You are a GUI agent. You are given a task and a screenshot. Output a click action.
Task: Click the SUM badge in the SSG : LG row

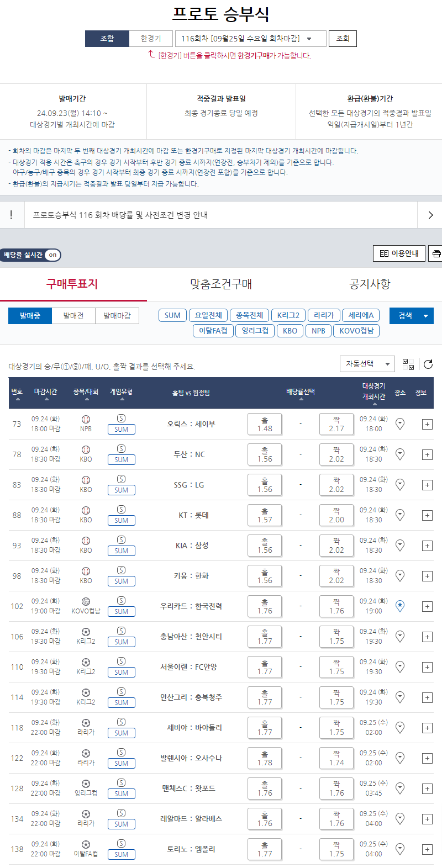point(122,490)
